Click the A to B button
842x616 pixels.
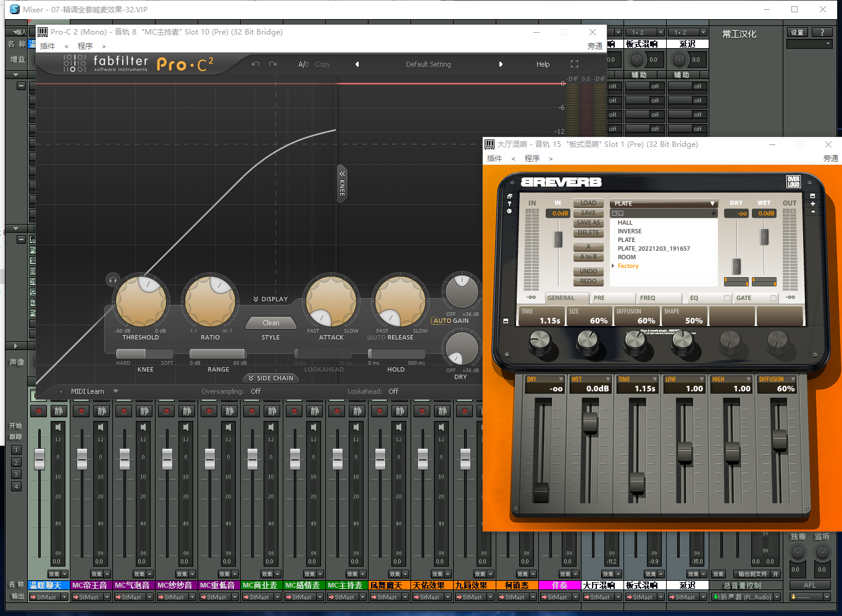pyautogui.click(x=588, y=257)
